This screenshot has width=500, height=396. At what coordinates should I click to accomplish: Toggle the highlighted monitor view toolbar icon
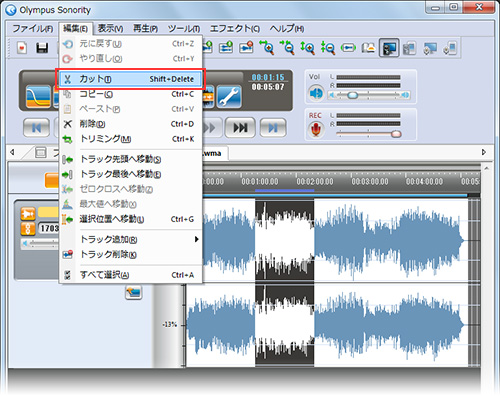coord(389,48)
